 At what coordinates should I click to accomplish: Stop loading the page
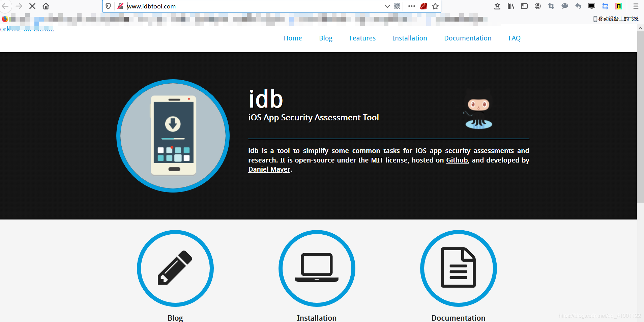pos(32,6)
